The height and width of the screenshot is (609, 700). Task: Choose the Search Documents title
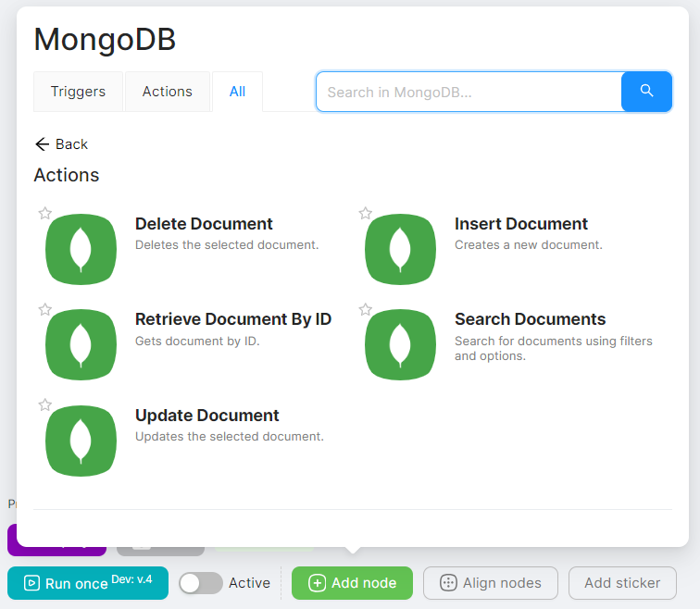[530, 319]
